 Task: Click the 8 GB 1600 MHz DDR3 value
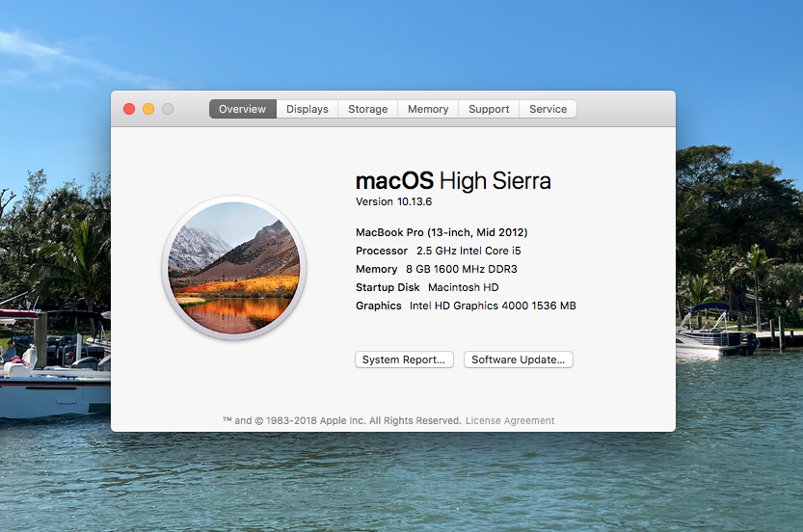click(462, 269)
